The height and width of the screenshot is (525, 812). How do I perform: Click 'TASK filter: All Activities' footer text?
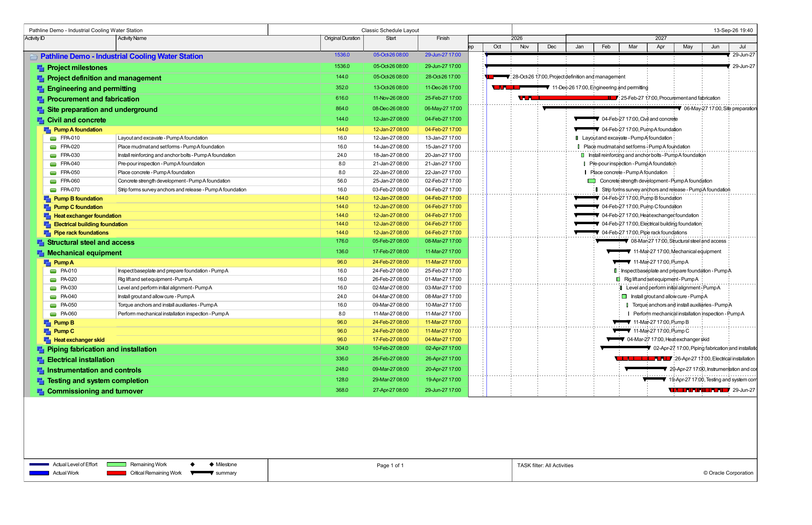click(x=545, y=466)
